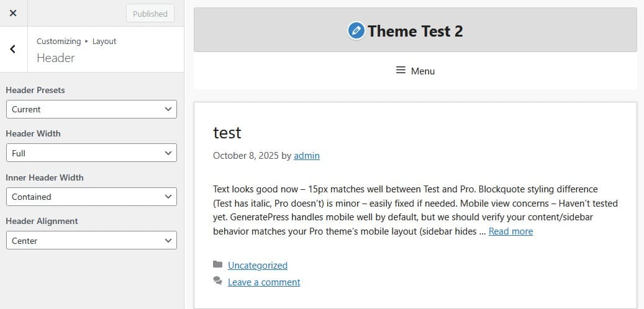Click the blue pencil edit shortcut icon
This screenshot has height=309, width=644.
click(356, 30)
